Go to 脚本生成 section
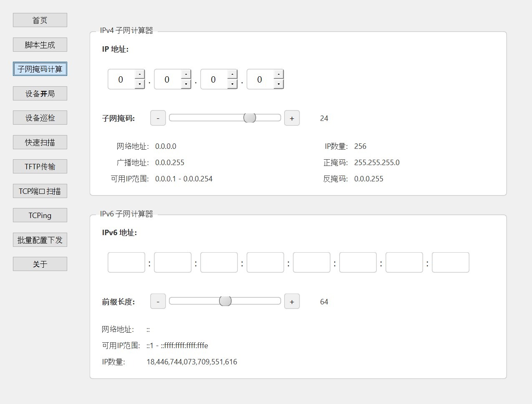The height and width of the screenshot is (404, 532). 40,45
